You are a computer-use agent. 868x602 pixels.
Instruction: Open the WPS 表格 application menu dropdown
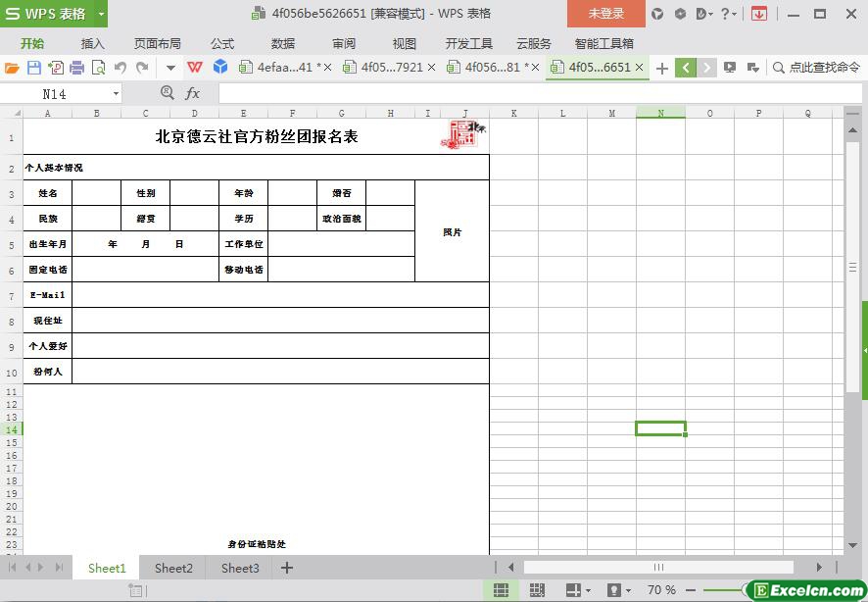point(102,14)
